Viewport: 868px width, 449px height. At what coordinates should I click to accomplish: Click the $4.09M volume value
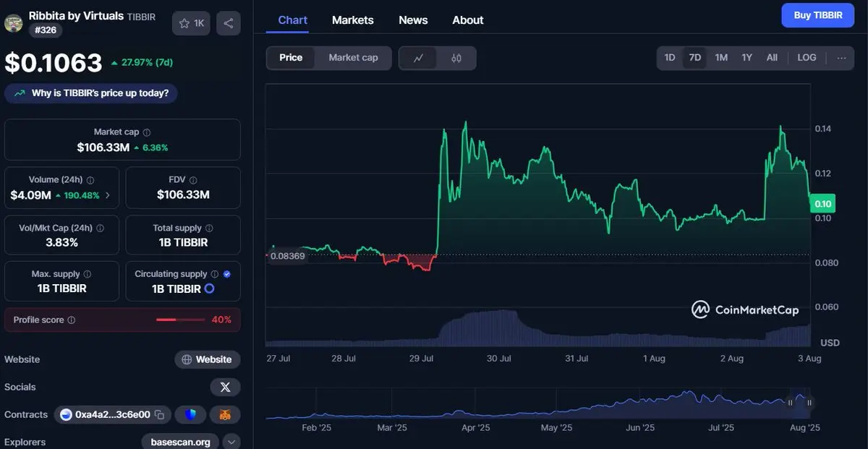(30, 195)
